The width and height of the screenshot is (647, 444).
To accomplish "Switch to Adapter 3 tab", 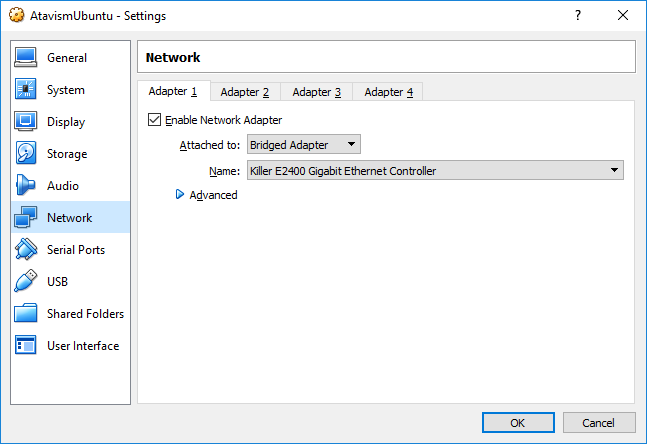I will (317, 92).
